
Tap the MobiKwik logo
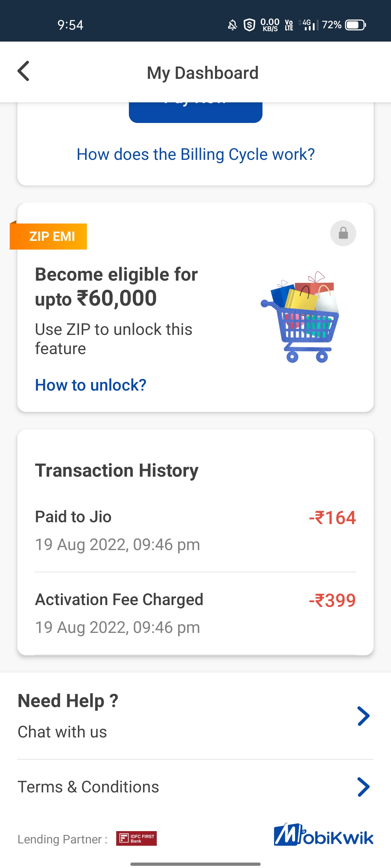323,835
